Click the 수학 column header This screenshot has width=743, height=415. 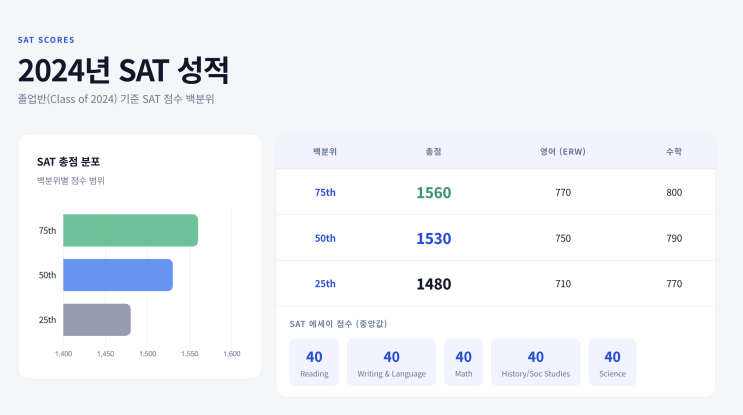coord(674,151)
